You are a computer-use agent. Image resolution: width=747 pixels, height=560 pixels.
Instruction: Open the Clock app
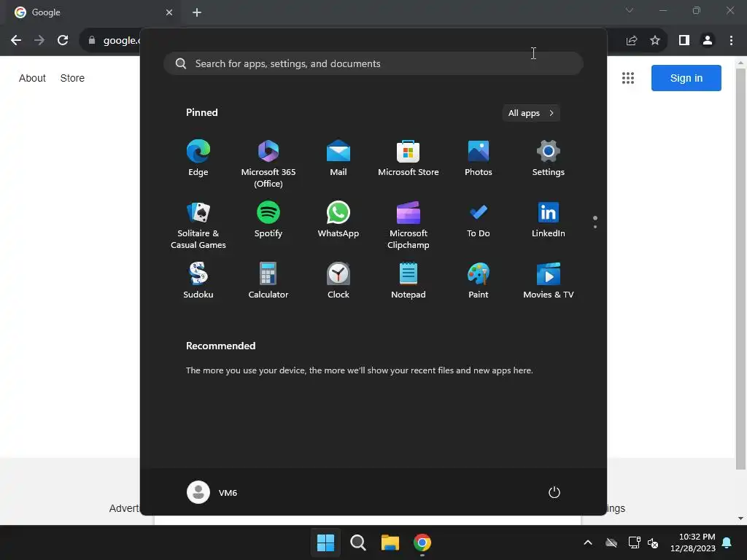tap(338, 281)
